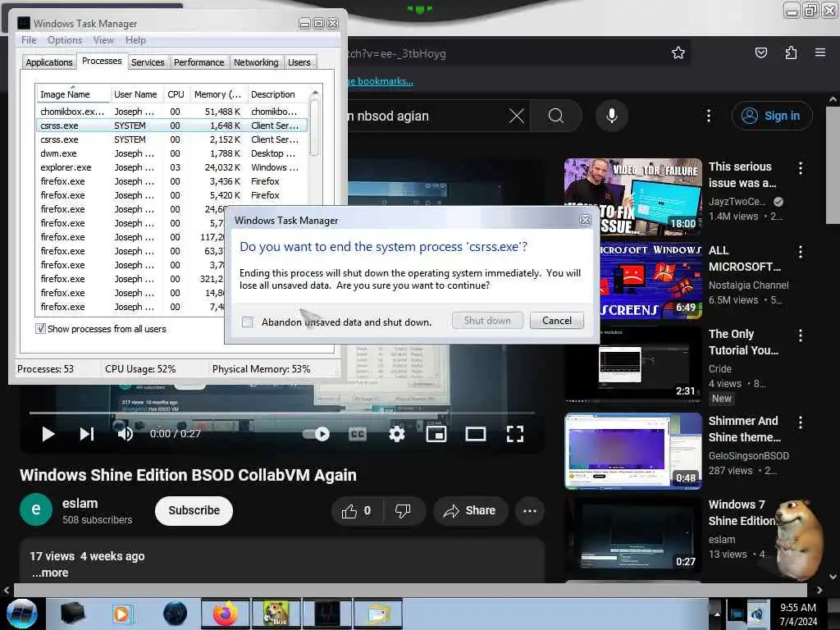Open Task Manager View menu
840x630 pixels.
[103, 40]
